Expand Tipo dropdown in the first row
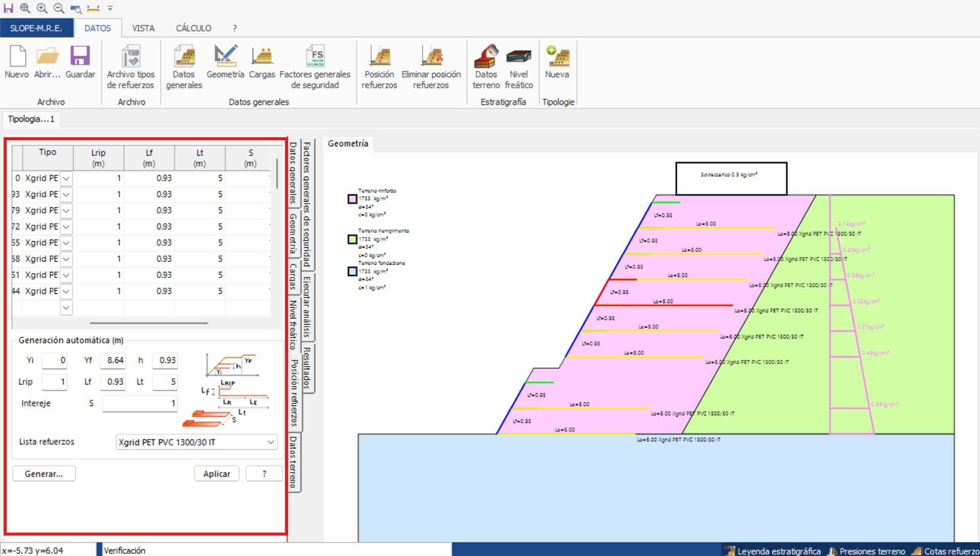Image resolution: width=980 pixels, height=556 pixels. pyautogui.click(x=66, y=179)
